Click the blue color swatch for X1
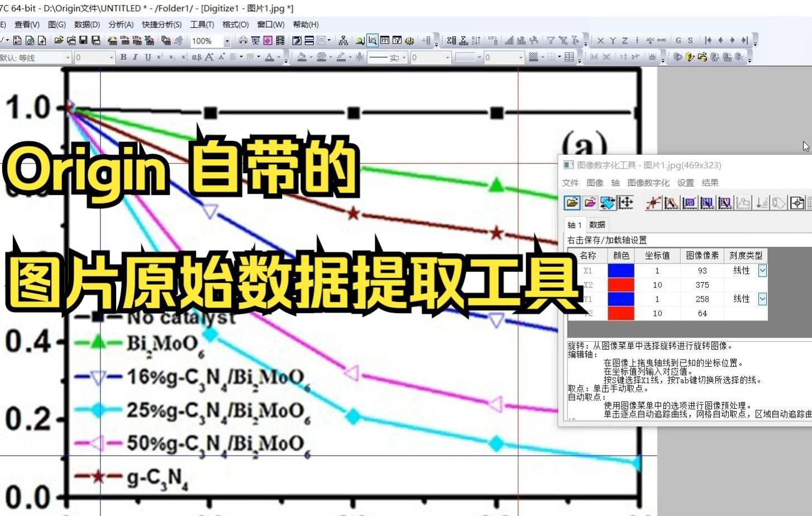812x516 pixels. [x=621, y=270]
